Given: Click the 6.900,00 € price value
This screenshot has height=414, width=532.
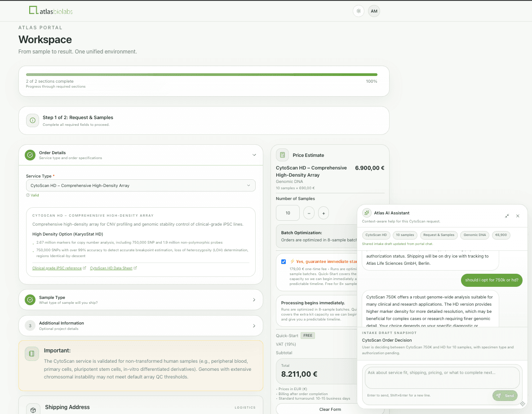Looking at the screenshot, I should [x=369, y=168].
